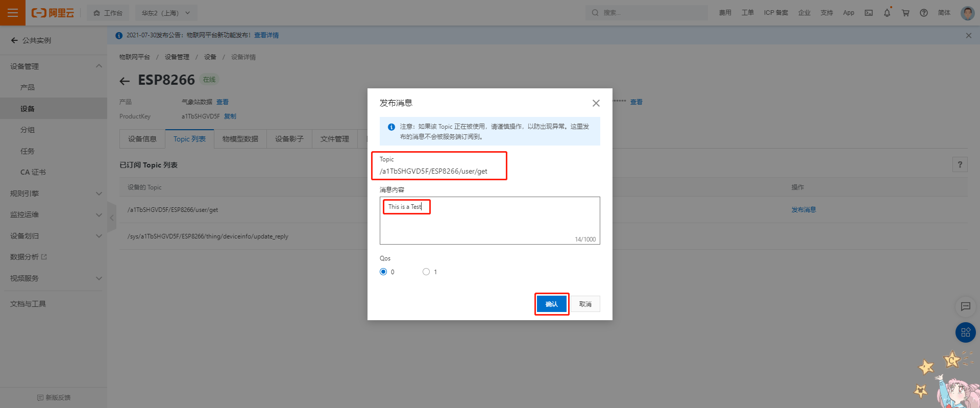Click the 工作台 button in the top bar

[x=108, y=13]
